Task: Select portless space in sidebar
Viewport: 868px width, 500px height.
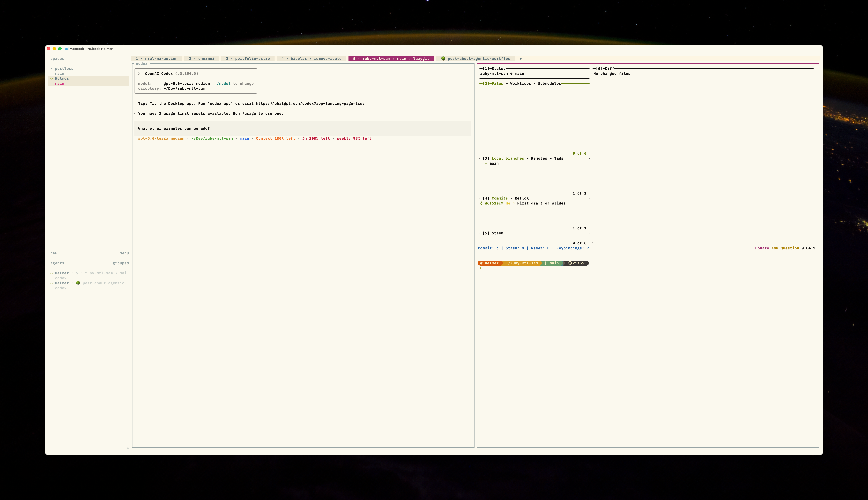Action: click(x=64, y=69)
